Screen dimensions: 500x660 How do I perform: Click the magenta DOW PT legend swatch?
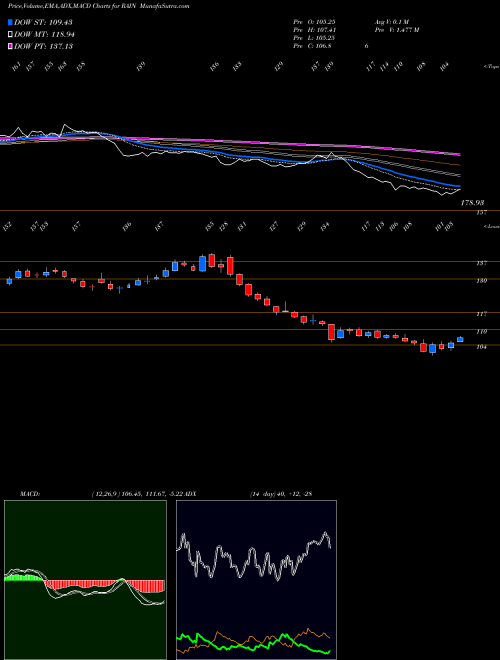10,46
